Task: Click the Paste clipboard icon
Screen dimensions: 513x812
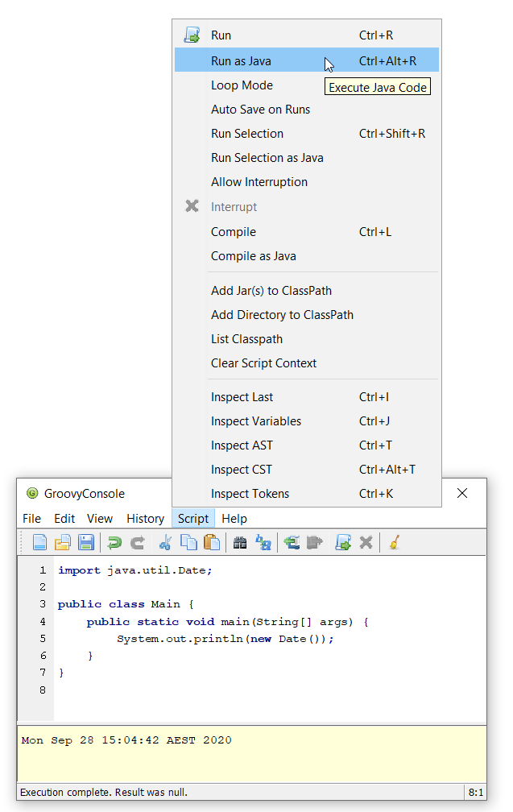Action: click(212, 542)
